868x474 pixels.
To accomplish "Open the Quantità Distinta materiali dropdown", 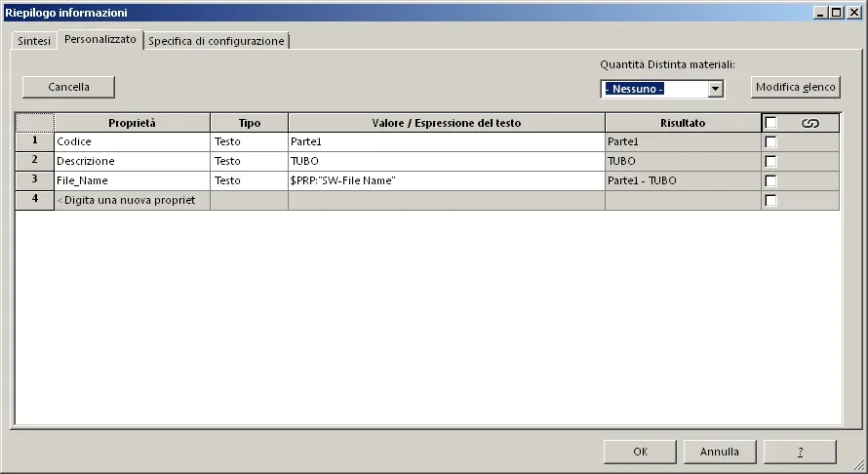I will [x=715, y=89].
